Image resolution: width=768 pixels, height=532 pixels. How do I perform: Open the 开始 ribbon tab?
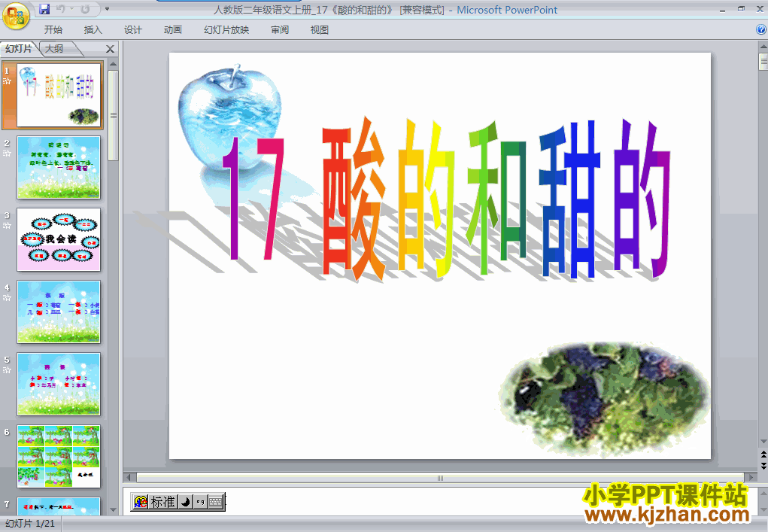tap(53, 30)
